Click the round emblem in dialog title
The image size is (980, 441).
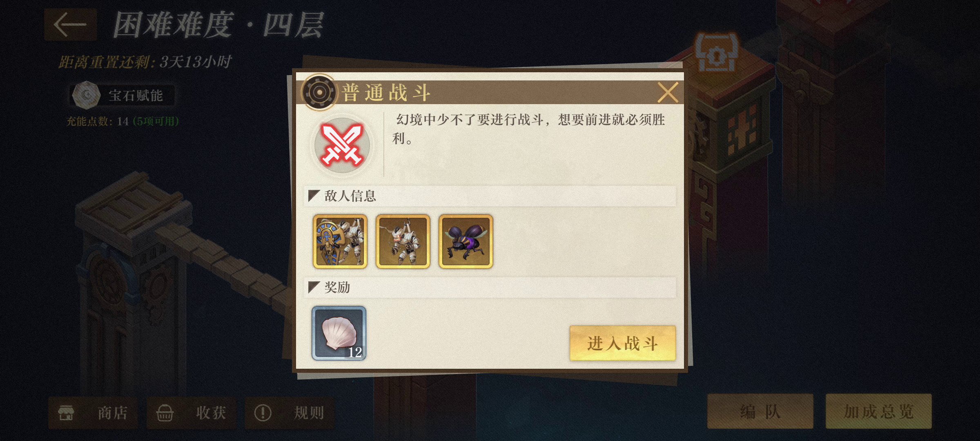[x=319, y=92]
